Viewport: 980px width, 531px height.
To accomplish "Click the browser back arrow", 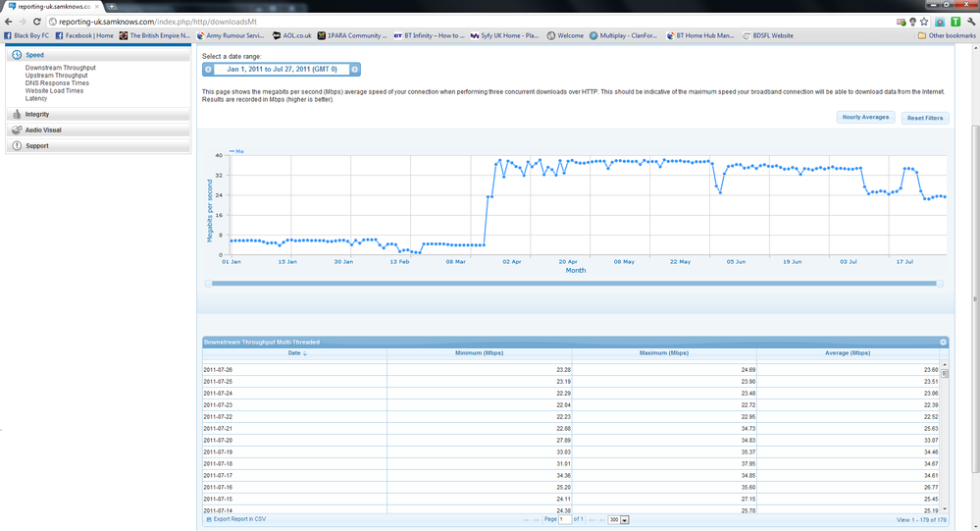I will coord(8,21).
